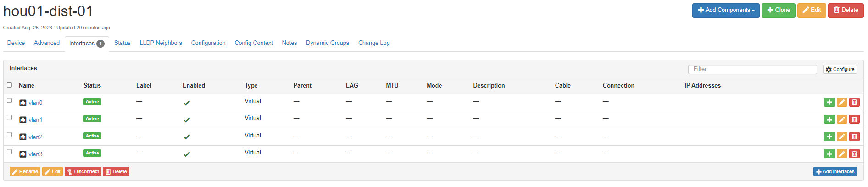
Task: Click the Add interfaces button
Action: click(835, 171)
